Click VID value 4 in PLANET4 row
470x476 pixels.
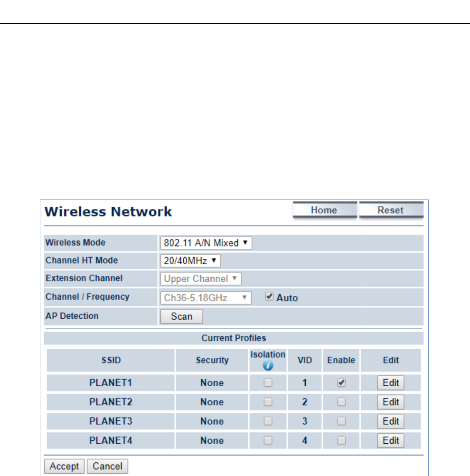pos(305,440)
